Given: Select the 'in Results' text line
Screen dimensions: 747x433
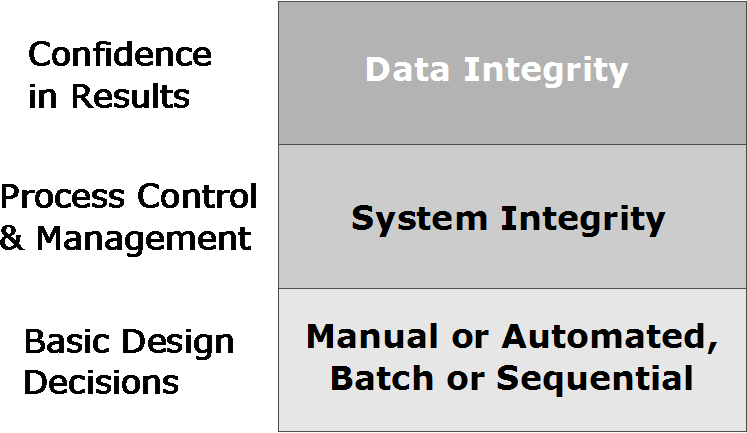Looking at the screenshot, I should [109, 96].
